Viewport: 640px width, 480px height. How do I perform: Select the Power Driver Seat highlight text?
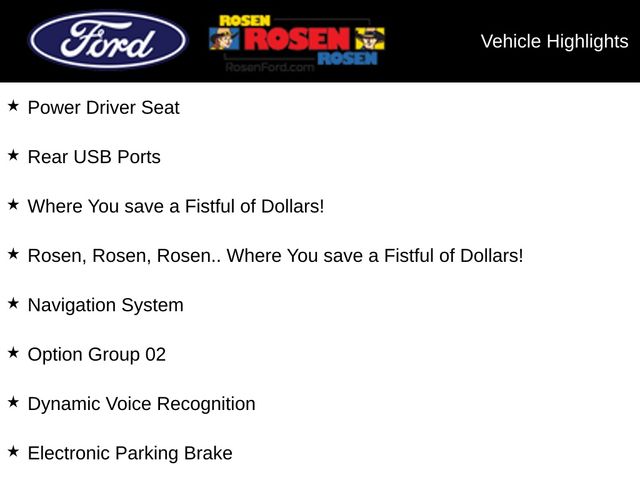pos(103,108)
